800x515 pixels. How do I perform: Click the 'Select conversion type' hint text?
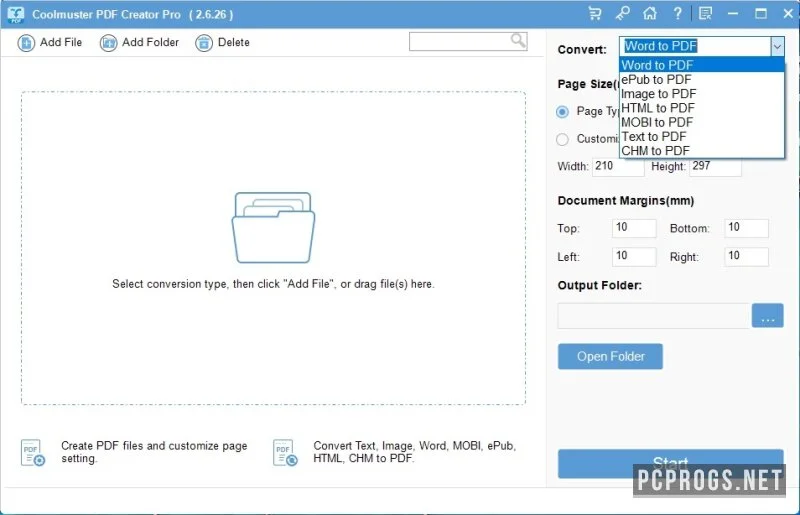(273, 284)
